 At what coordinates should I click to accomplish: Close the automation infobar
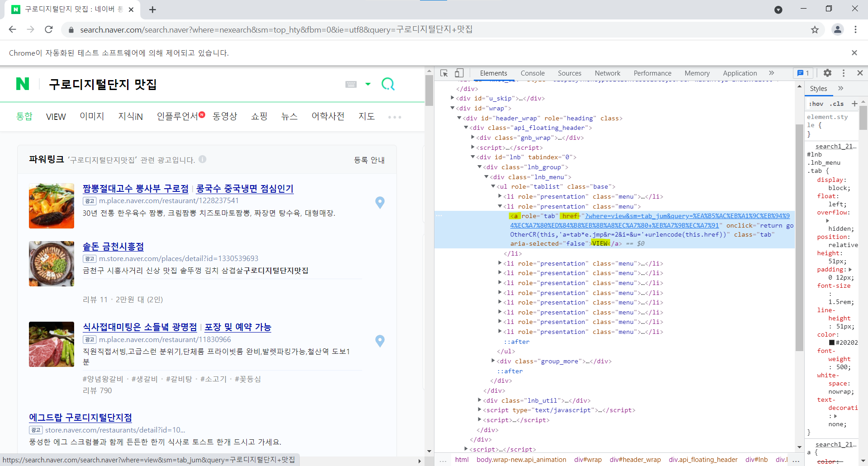pos(854,53)
